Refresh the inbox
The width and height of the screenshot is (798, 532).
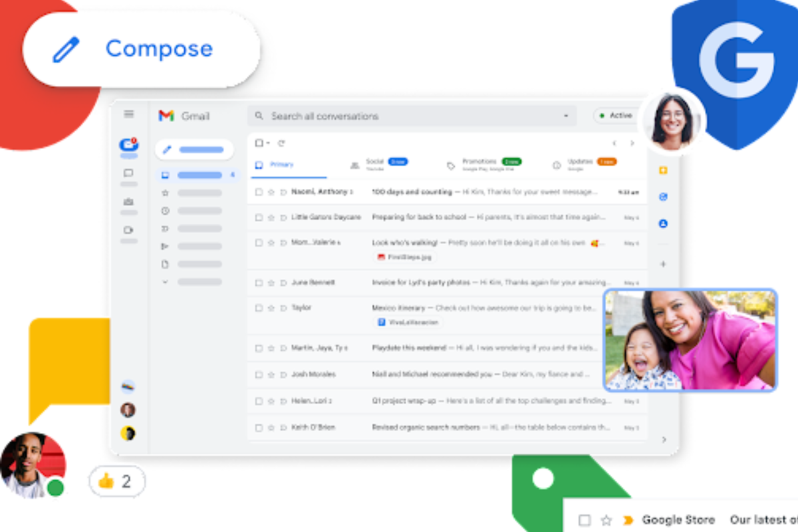[x=281, y=143]
